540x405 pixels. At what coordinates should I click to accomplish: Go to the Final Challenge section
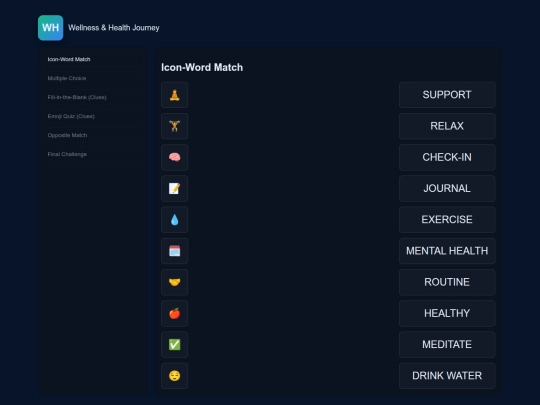point(93,154)
